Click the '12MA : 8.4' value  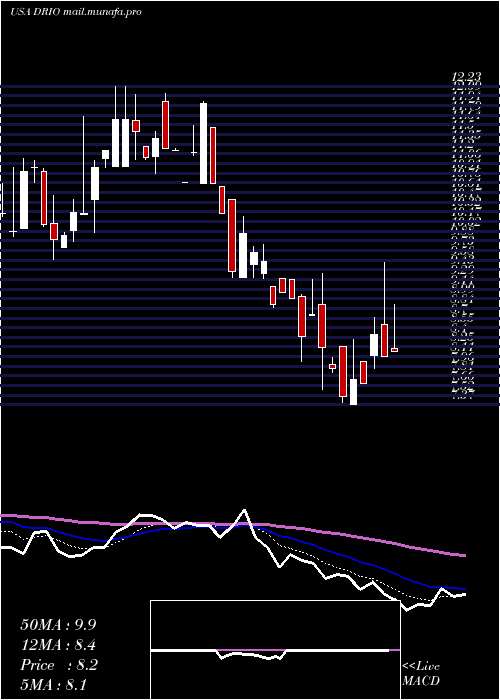tap(58, 645)
